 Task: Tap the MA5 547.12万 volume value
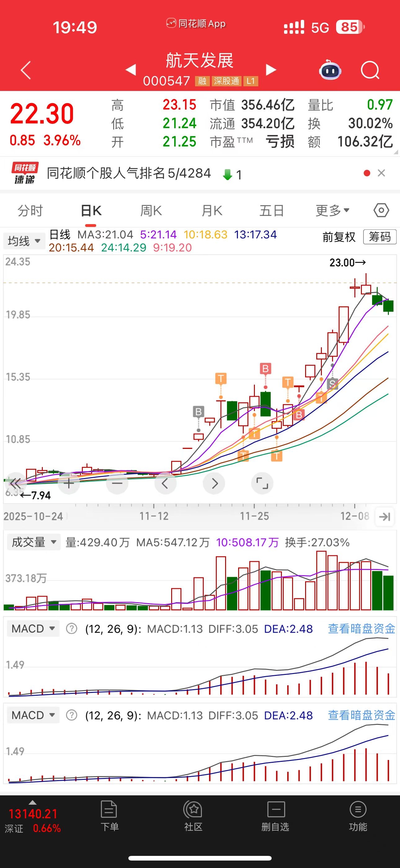173,543
